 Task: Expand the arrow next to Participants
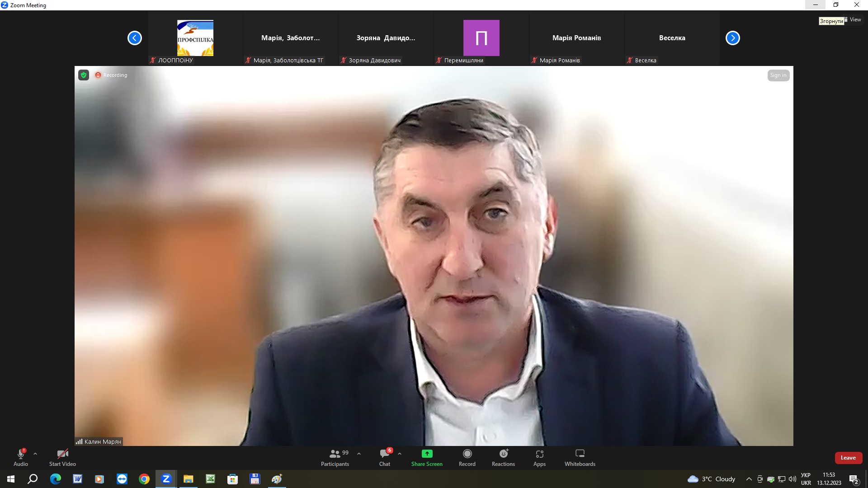pos(359,454)
